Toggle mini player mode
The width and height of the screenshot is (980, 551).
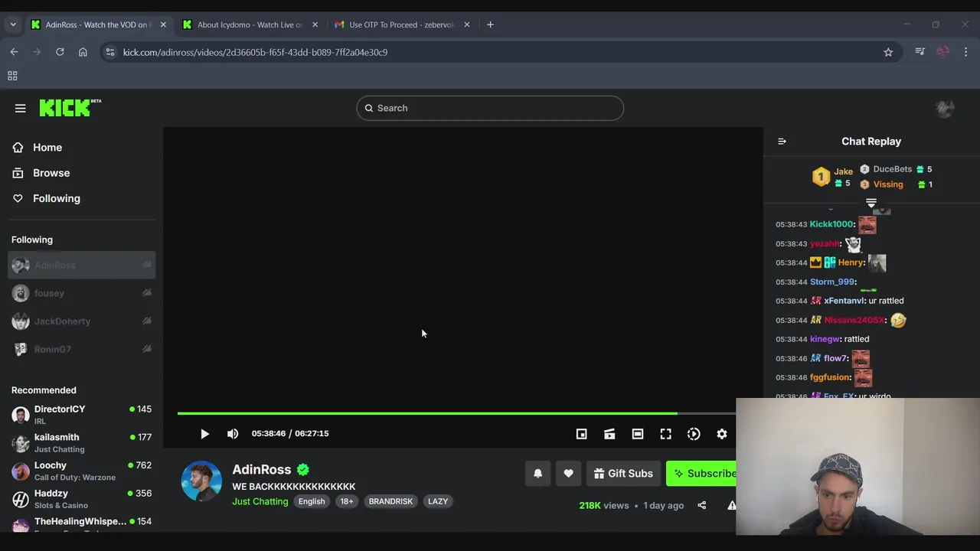(581, 434)
